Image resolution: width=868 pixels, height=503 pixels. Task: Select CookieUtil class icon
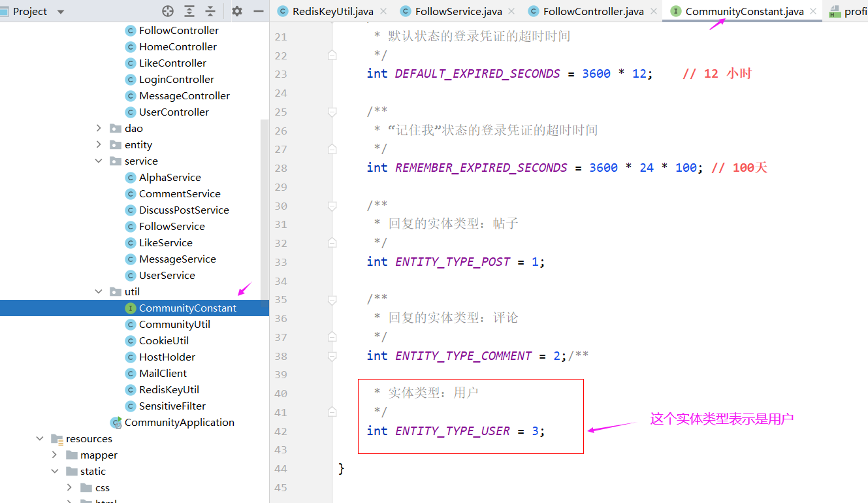[130, 340]
